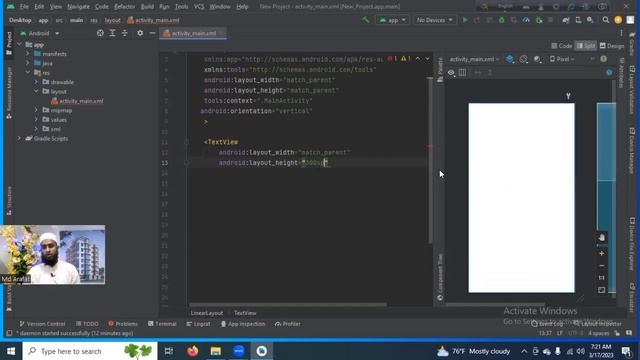
Task: Click the preview warning indicator icon
Action: (x=604, y=59)
